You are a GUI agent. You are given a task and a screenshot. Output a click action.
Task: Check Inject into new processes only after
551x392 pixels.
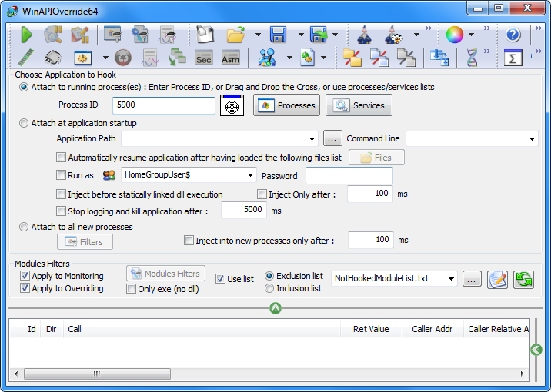coord(189,241)
